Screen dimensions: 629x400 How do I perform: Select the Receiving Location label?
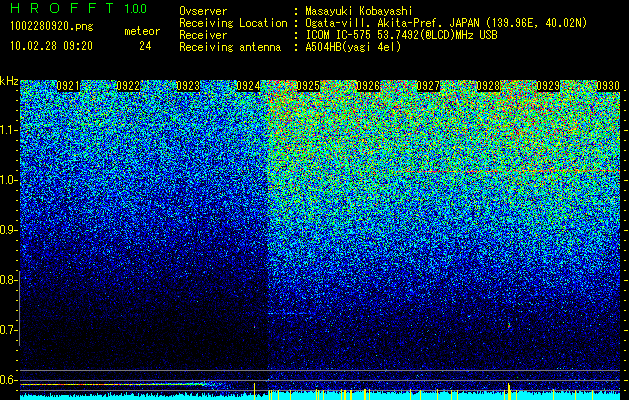(233, 23)
